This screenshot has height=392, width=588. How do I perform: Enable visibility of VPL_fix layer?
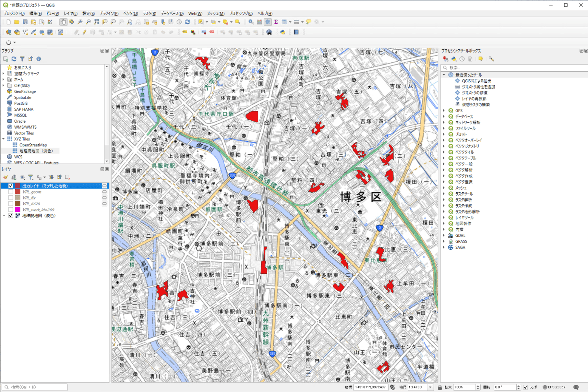click(x=11, y=198)
